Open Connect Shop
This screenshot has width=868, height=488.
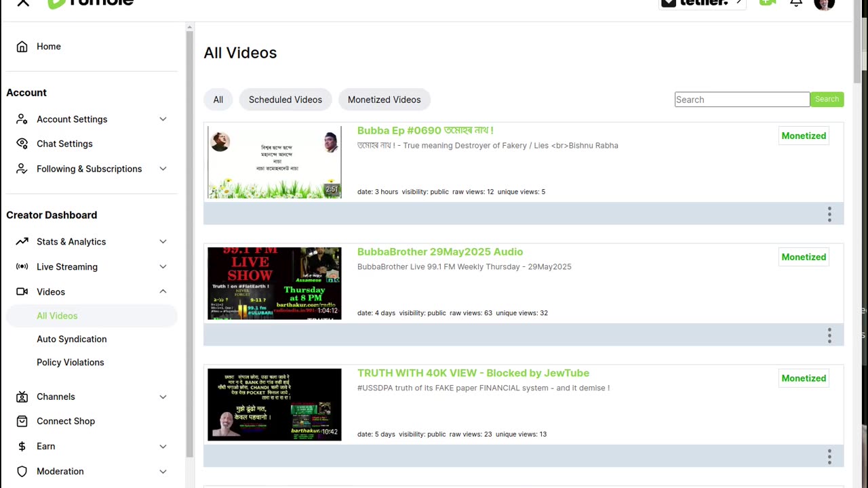click(66, 421)
